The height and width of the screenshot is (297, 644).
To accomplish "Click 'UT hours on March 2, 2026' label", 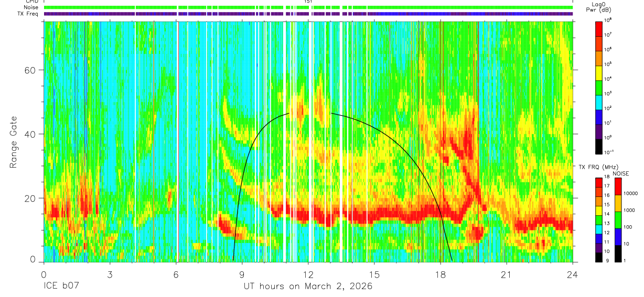I will [307, 287].
